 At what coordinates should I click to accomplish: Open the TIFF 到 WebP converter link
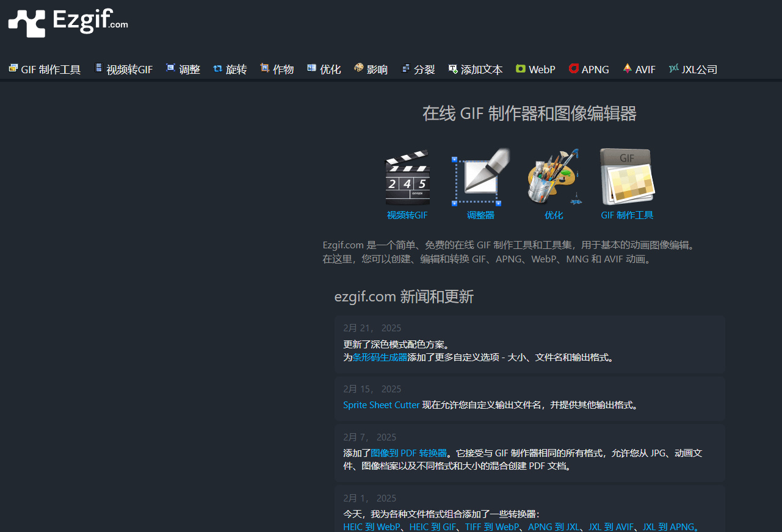point(492,527)
